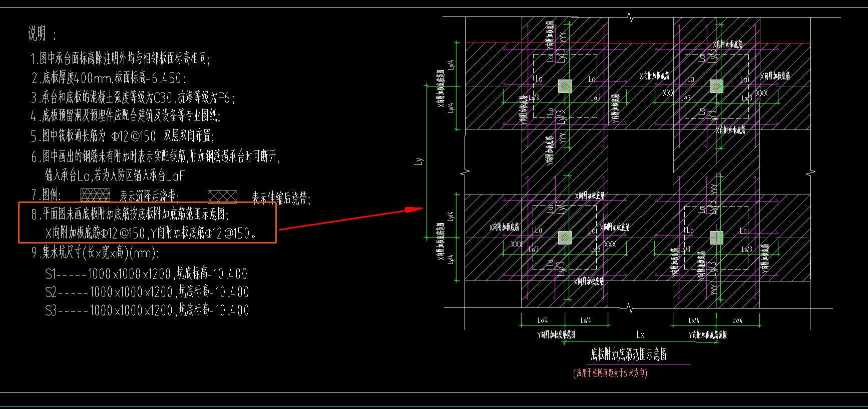Click note 6 about 附加钢筋遇承台时可断开
The height and width of the screenshot is (409, 868).
[156, 157]
